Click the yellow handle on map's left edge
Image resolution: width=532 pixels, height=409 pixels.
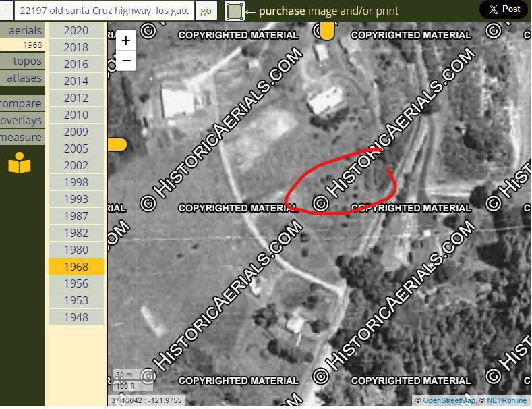tap(117, 144)
